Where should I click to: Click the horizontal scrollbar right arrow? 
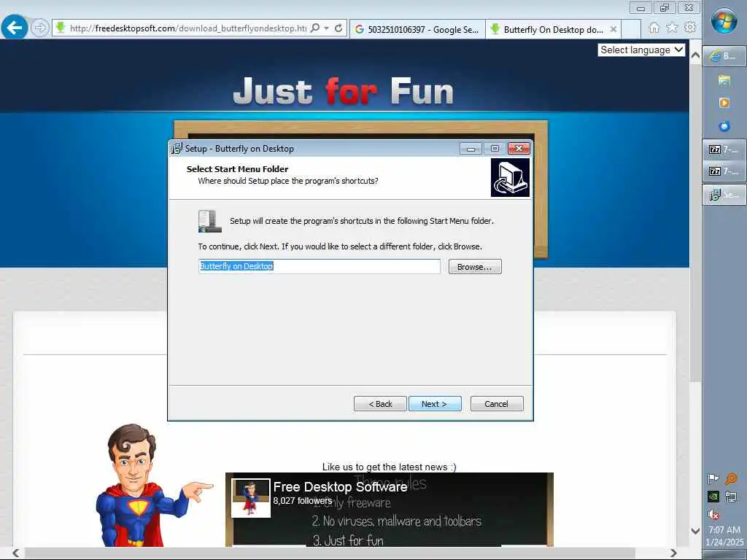click(673, 553)
